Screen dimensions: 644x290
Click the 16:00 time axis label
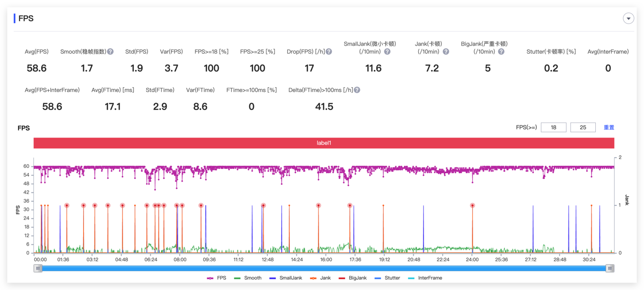click(x=326, y=260)
